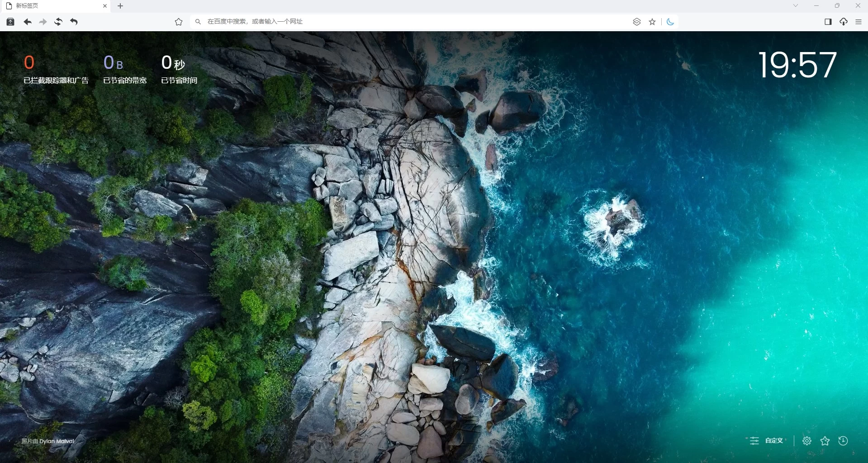The image size is (868, 463).
Task: Bookmark this page via the address bar star
Action: point(652,21)
